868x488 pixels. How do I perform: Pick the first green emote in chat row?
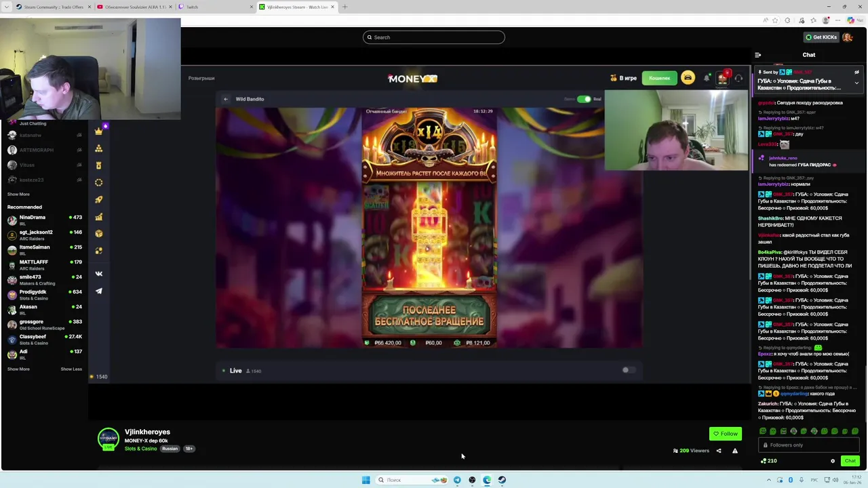763,431
